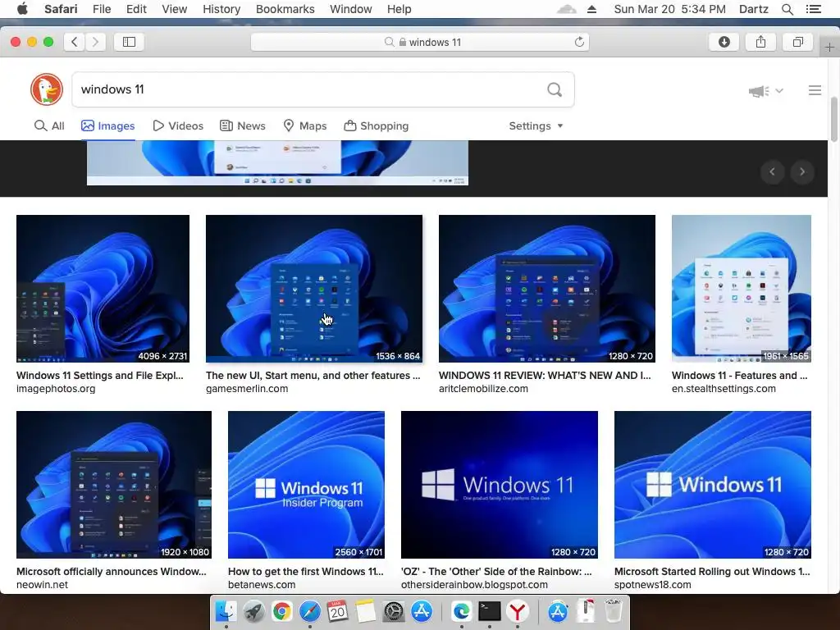Open Spotlight search in the menu bar
This screenshot has height=630, width=840.
[787, 9]
